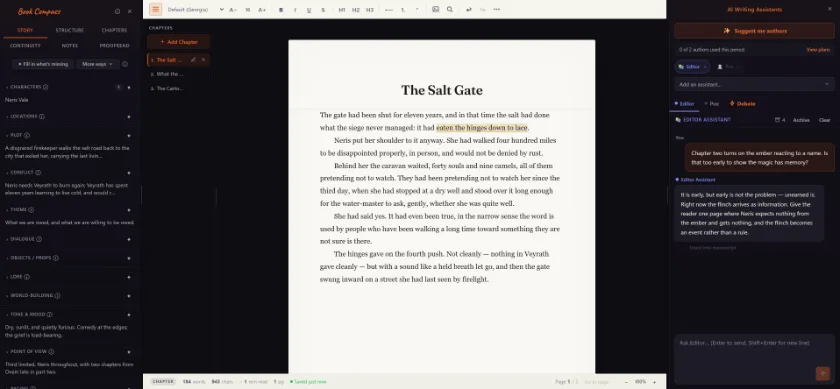Switch to the Notes tab
Screen dimensions: 840x389
click(70, 46)
